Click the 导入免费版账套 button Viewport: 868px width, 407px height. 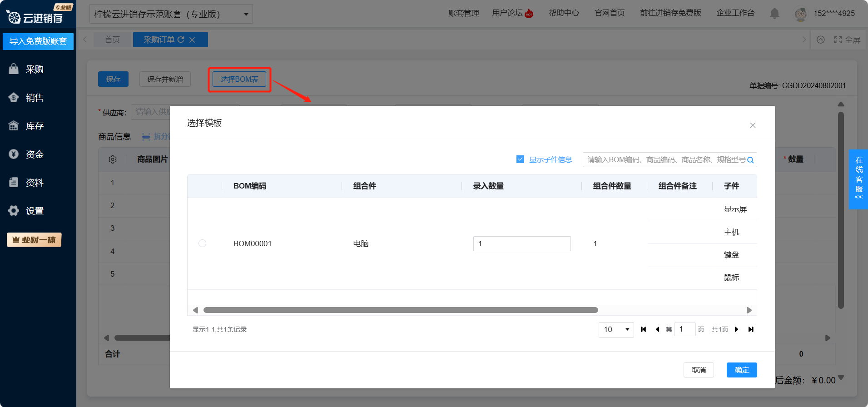point(38,41)
